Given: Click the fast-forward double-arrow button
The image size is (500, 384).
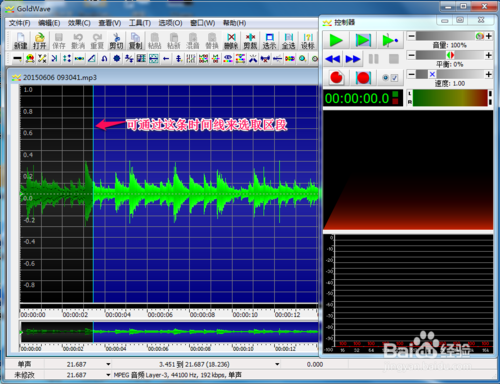Looking at the screenshot, I should pos(353,59).
